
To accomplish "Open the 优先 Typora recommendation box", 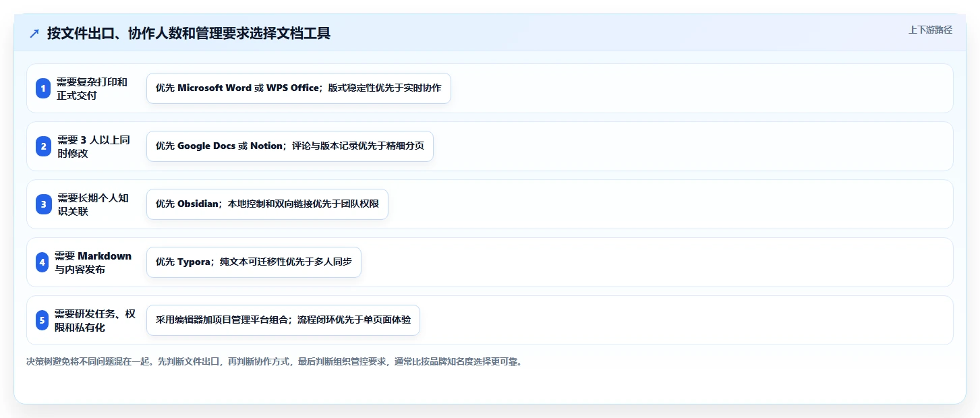I will click(x=254, y=262).
